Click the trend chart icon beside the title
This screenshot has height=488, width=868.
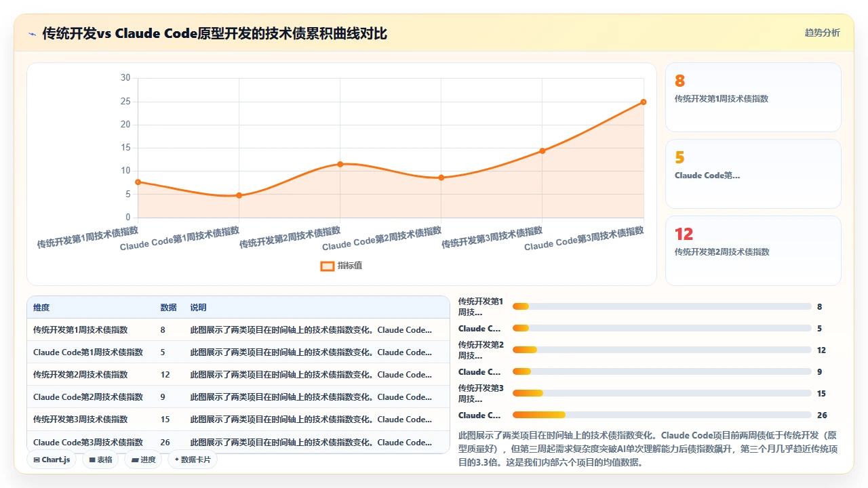(33, 33)
